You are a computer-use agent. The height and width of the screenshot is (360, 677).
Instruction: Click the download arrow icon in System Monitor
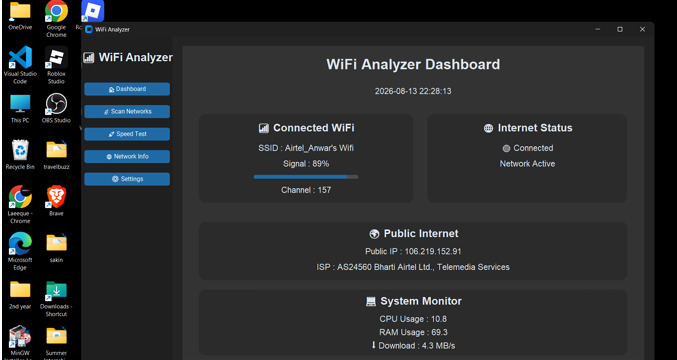point(373,345)
